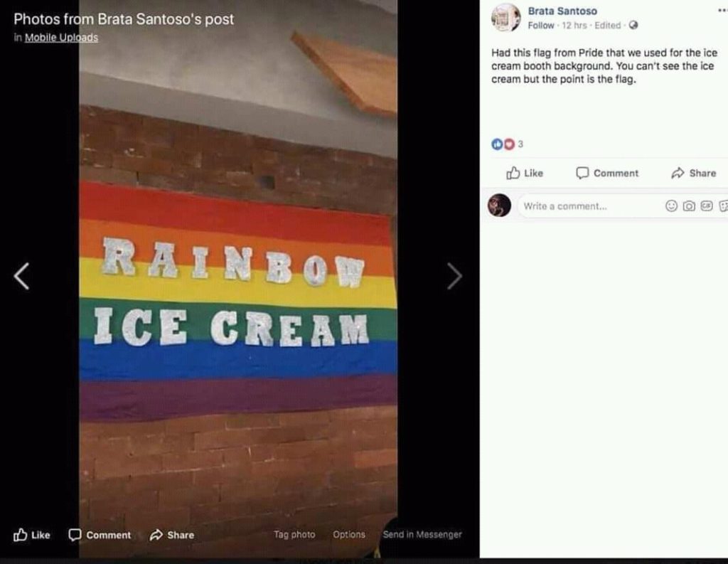View post audience globe icon
The width and height of the screenshot is (728, 564).
click(633, 25)
